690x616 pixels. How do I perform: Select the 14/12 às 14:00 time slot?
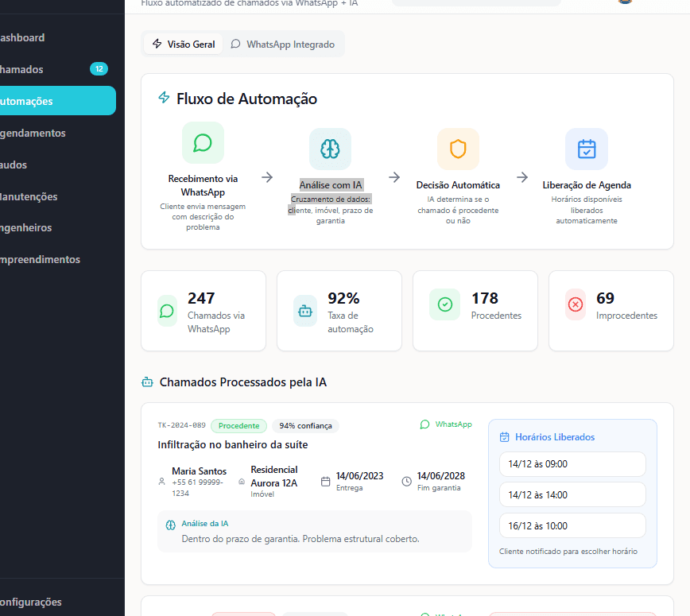[572, 494]
